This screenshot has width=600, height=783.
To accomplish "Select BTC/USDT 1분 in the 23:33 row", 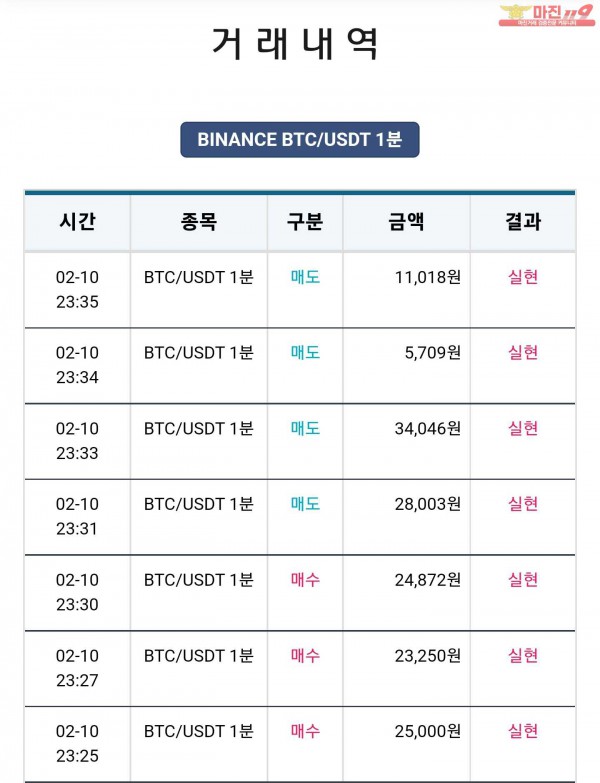I will tap(198, 428).
